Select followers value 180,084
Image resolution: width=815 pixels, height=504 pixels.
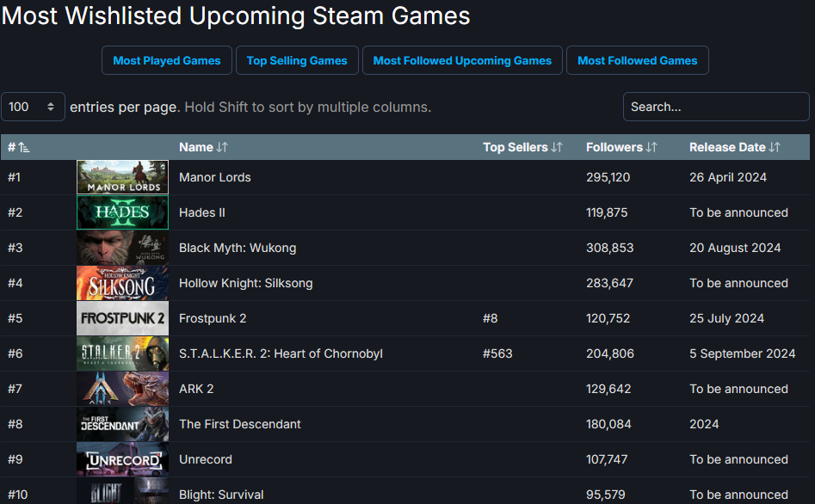[x=608, y=425]
